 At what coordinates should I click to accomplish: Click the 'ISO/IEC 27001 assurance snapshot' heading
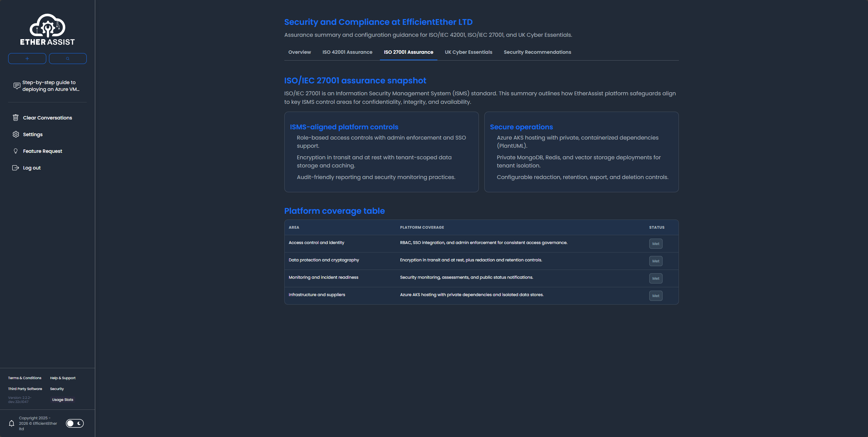[355, 81]
